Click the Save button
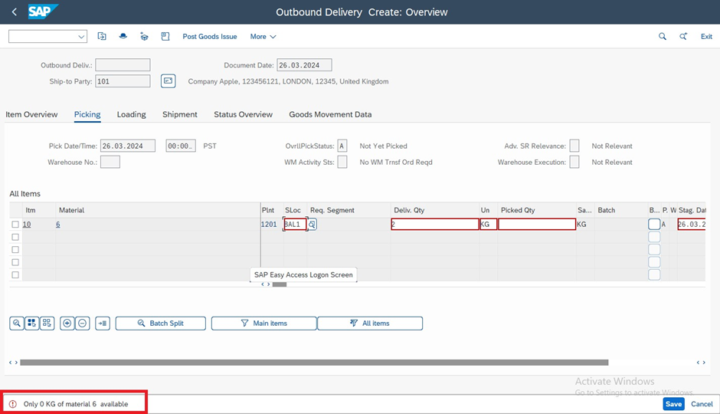Image resolution: width=720 pixels, height=414 pixels. [674, 404]
